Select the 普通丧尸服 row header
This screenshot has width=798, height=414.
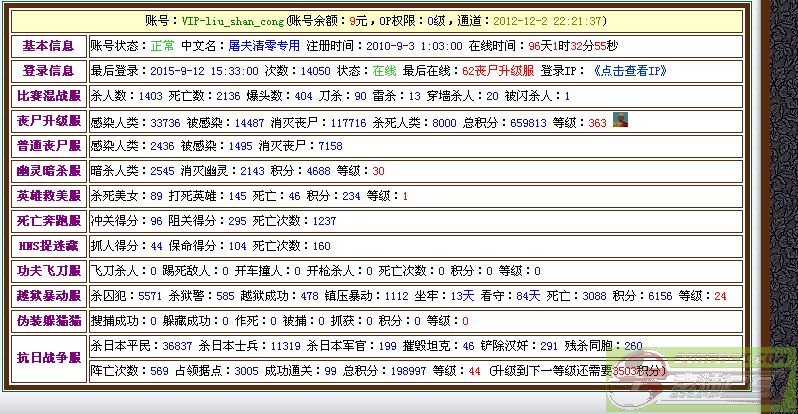[x=47, y=146]
